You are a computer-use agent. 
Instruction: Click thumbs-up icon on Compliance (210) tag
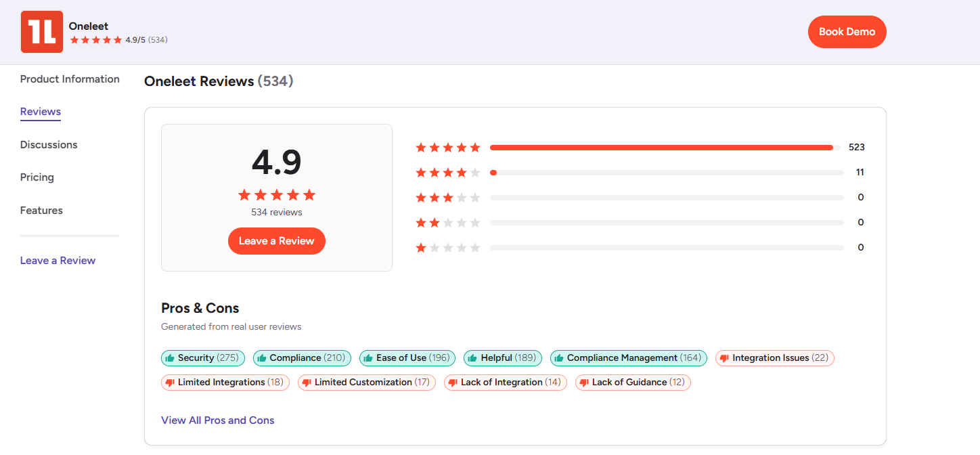tap(262, 358)
